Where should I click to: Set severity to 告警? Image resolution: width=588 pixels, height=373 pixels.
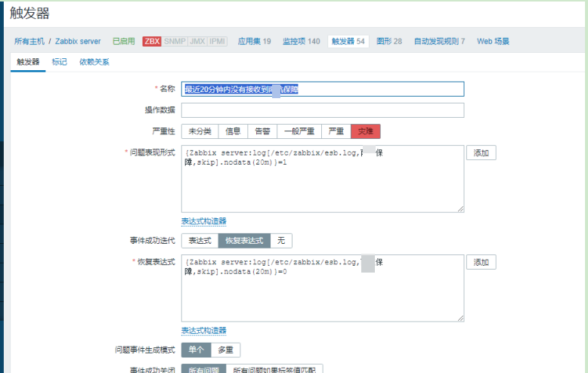[262, 131]
